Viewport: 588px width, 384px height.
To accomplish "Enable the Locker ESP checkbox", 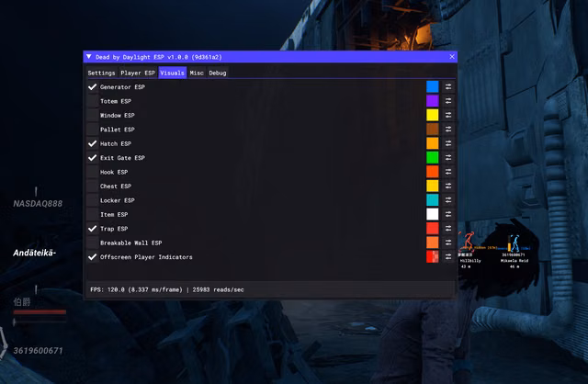I will pyautogui.click(x=92, y=200).
